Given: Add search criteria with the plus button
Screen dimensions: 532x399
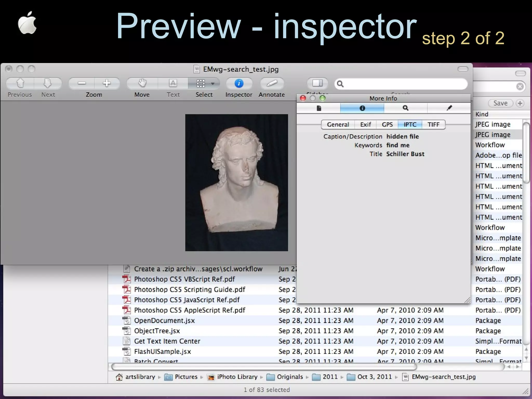Looking at the screenshot, I should pos(520,103).
